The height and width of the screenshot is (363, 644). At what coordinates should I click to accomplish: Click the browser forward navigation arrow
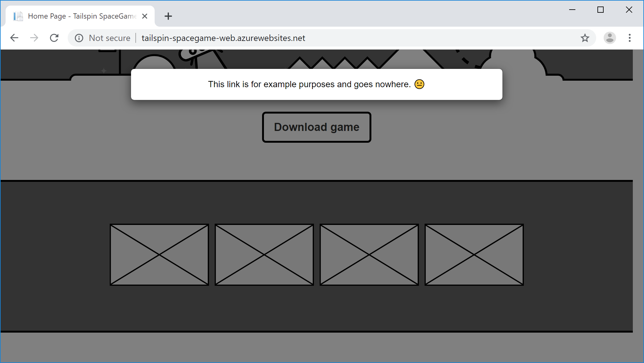tap(34, 38)
